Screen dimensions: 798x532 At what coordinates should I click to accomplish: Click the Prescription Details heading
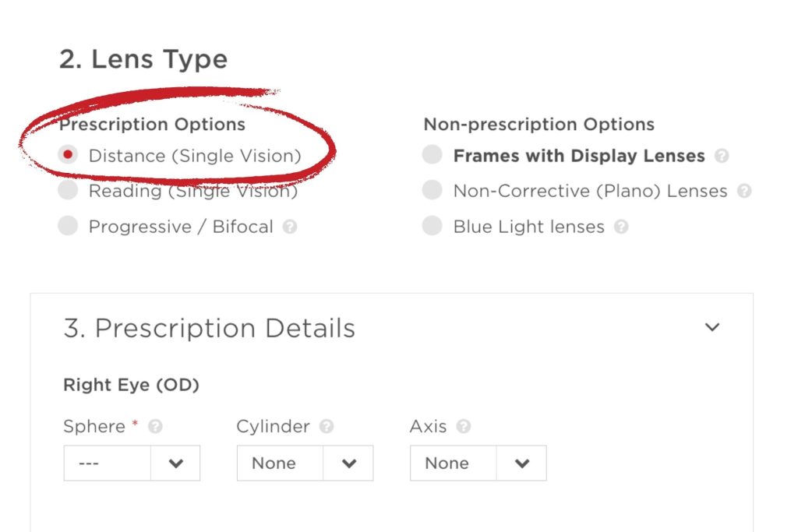209,328
